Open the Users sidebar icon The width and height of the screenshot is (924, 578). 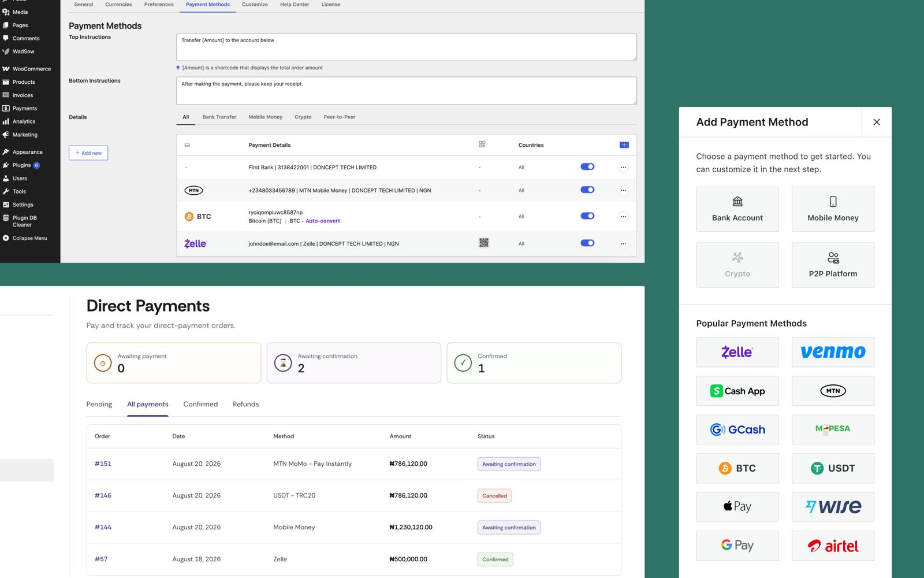pos(6,178)
